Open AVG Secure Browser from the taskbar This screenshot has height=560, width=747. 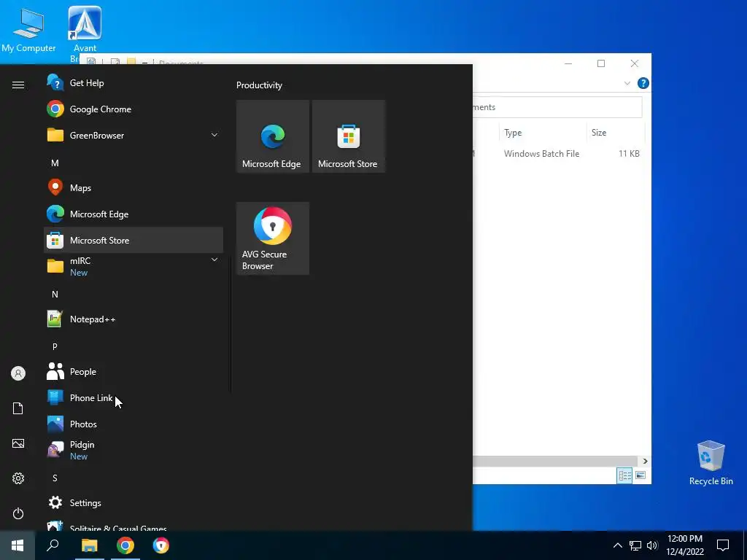point(161,545)
